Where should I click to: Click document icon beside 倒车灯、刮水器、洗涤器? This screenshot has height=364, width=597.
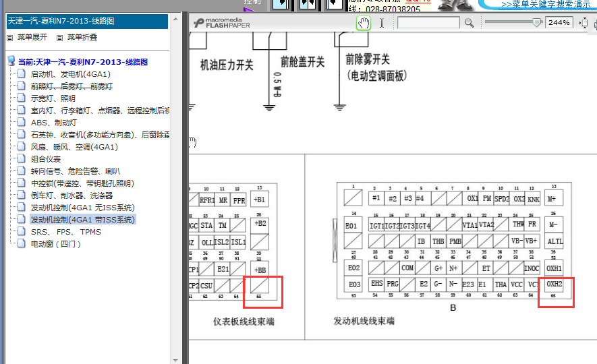click(x=22, y=195)
